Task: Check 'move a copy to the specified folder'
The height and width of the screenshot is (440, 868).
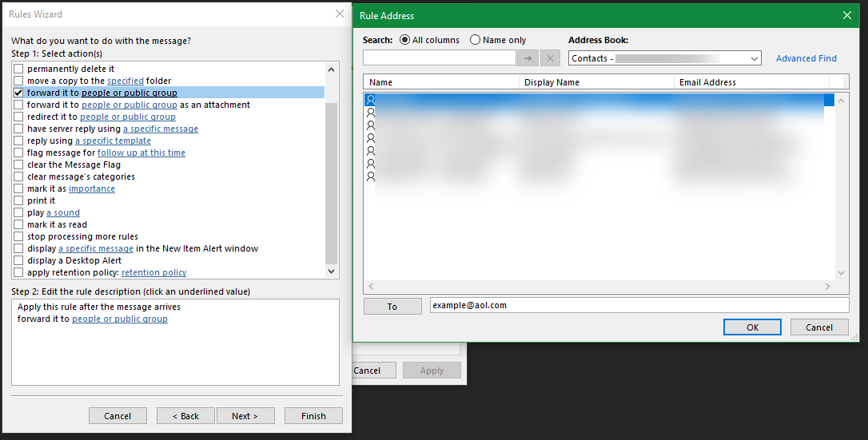Action: coord(19,81)
